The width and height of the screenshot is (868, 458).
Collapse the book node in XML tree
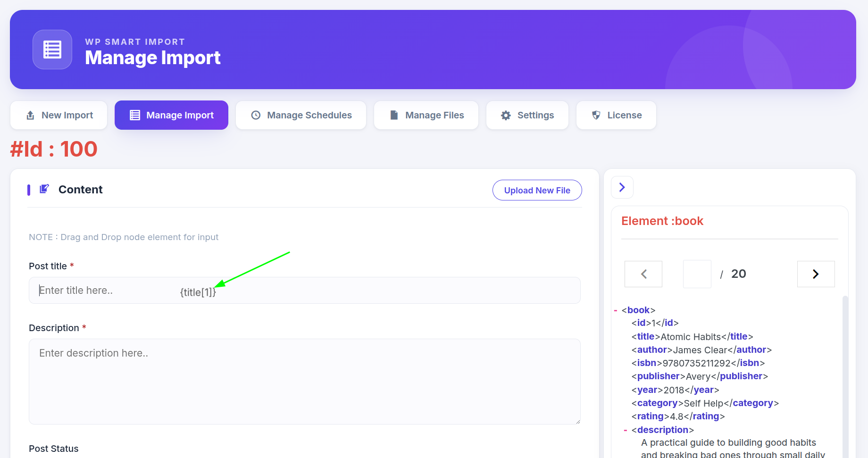616,310
